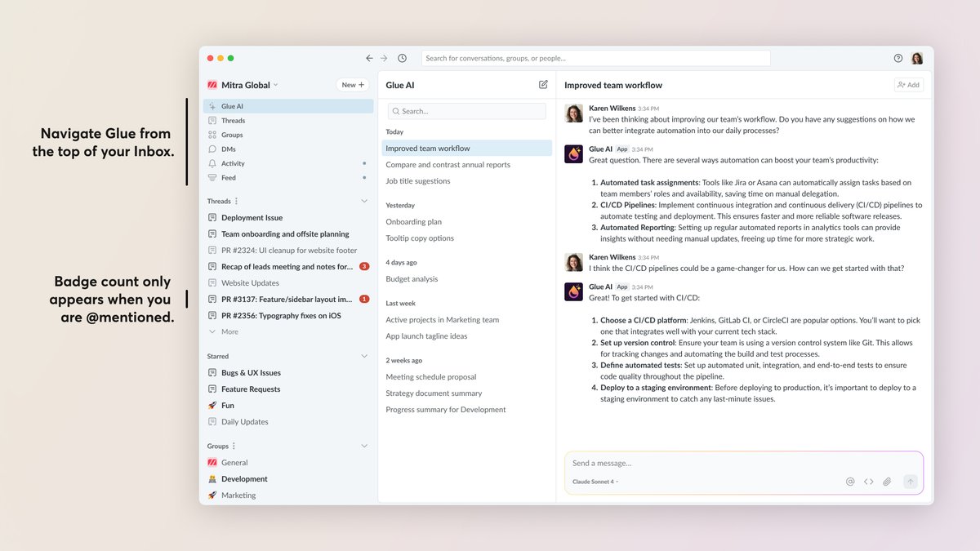Screen dimensions: 980x551
Task: Open PR #2356 Typography fixes thread
Action: click(288, 316)
